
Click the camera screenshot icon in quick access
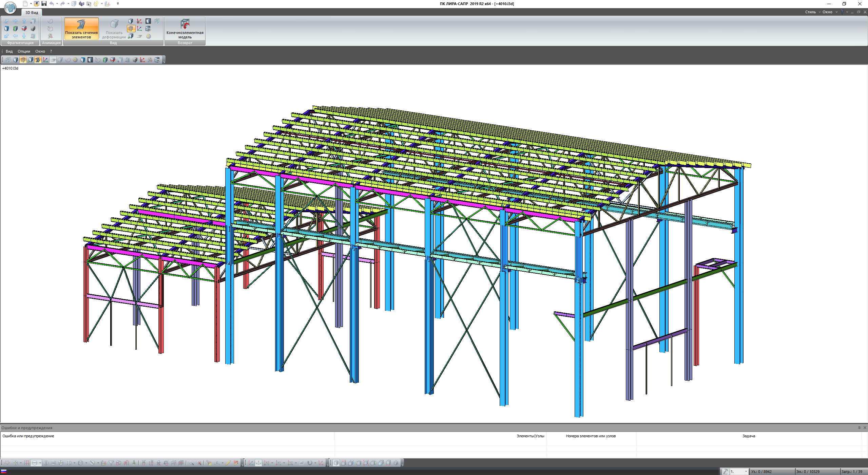(x=89, y=4)
